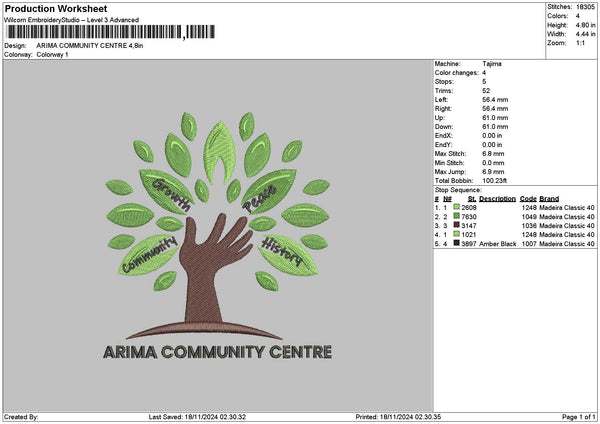This screenshot has width=600, height=424.
Task: Click the embroidered hand-tree design preview
Action: 218,235
